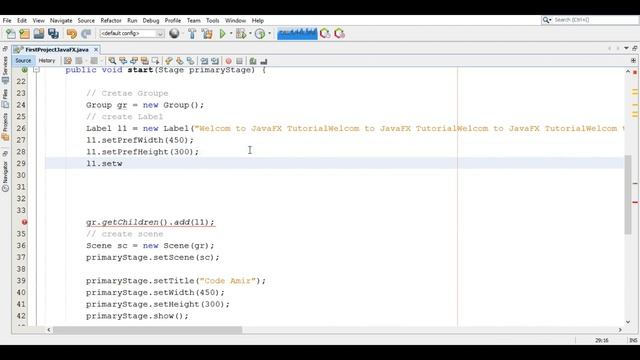Open the Tools menu

212,20
